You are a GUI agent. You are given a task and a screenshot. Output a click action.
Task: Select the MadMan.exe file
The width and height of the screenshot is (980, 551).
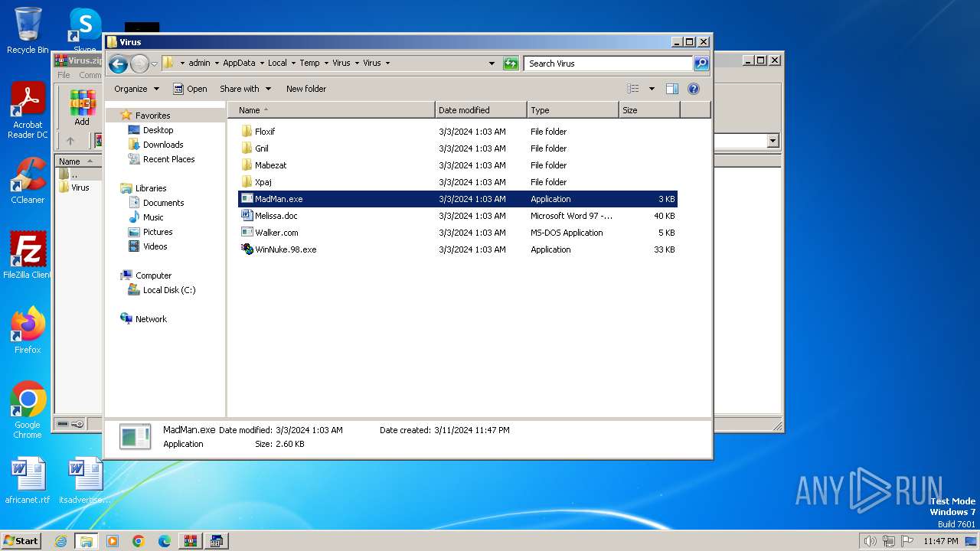[x=458, y=199]
